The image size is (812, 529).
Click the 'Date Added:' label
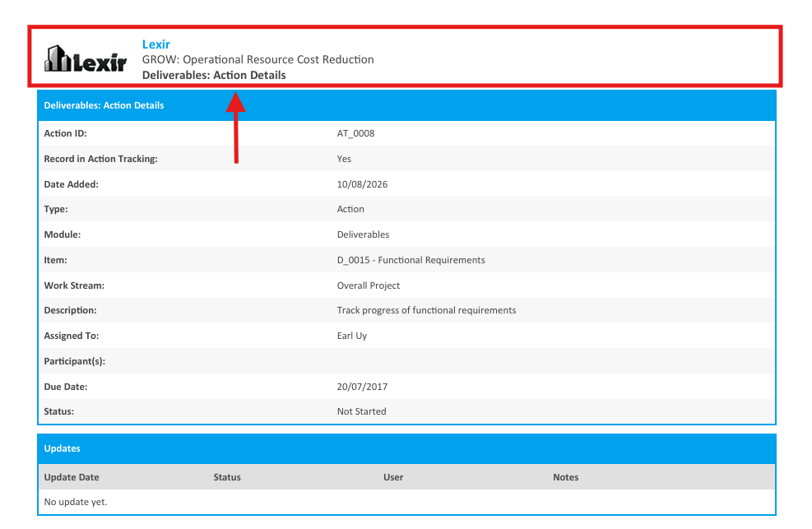coord(71,184)
